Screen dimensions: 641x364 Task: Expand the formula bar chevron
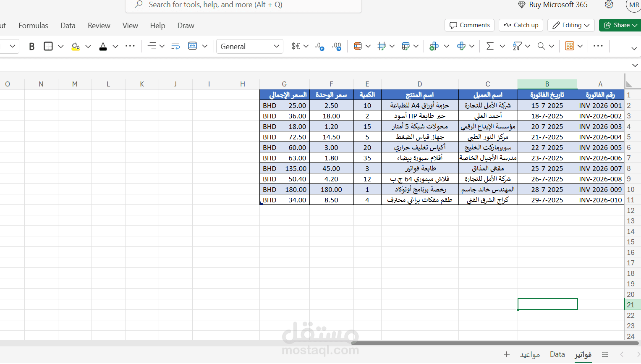coord(635,65)
